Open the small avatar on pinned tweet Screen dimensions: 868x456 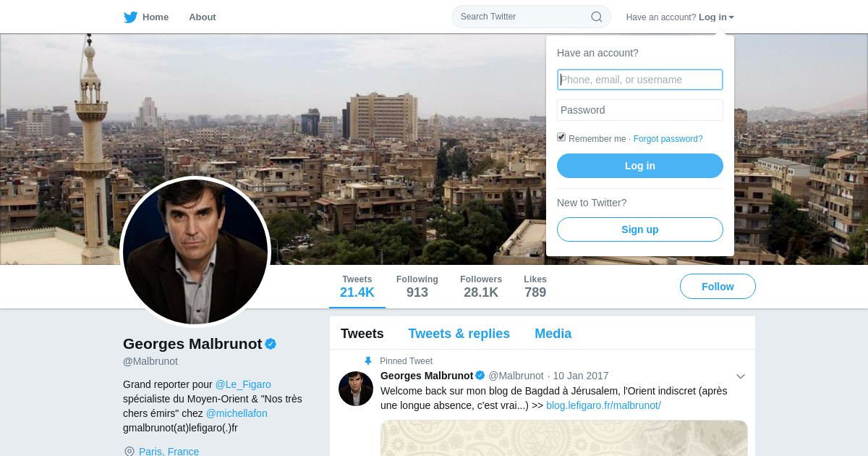pyautogui.click(x=356, y=389)
